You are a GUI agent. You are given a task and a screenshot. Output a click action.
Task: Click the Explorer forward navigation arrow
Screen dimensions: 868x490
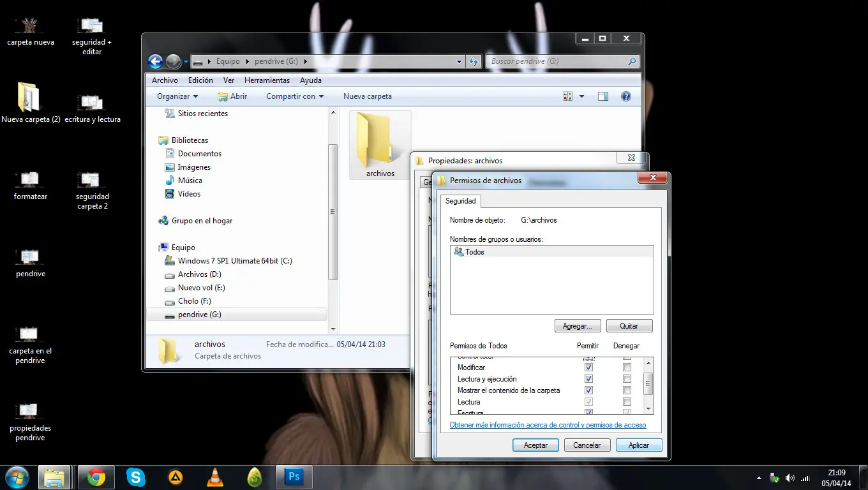173,61
